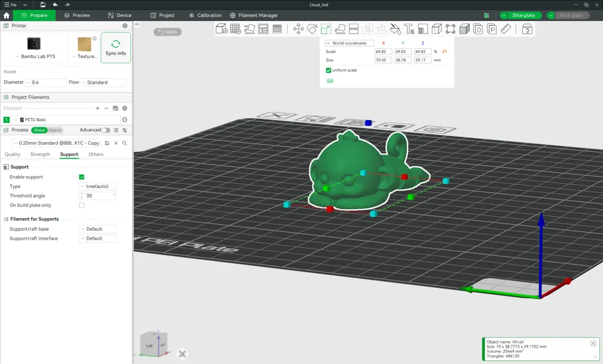Remove a filament with the minus icon
The width and height of the screenshot is (603, 364).
[107, 108]
